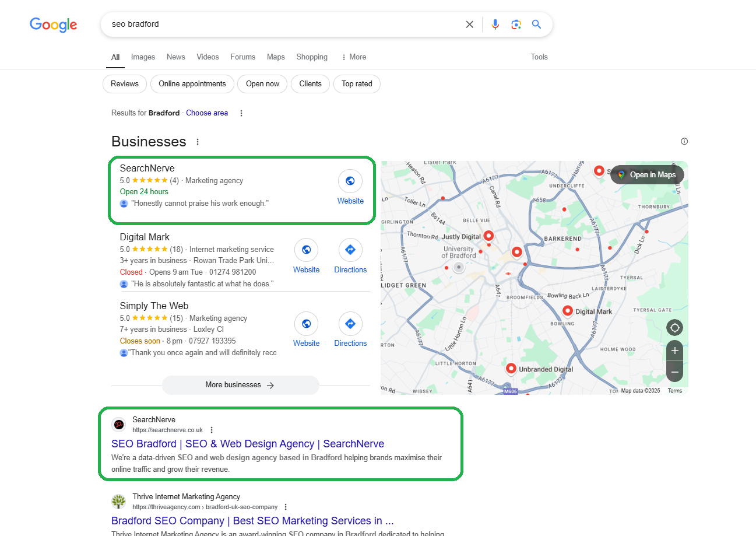Open SearchNerve business listing name

point(147,169)
